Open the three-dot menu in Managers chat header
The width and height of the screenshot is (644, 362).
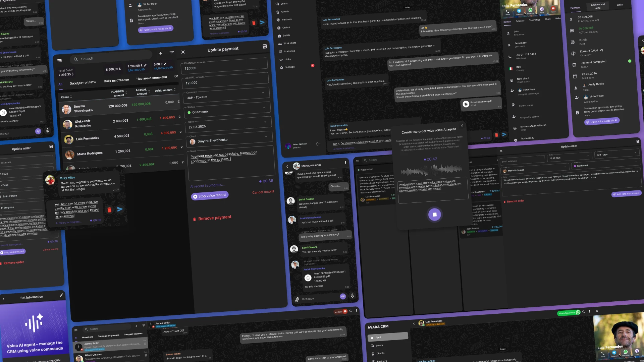[345, 163]
